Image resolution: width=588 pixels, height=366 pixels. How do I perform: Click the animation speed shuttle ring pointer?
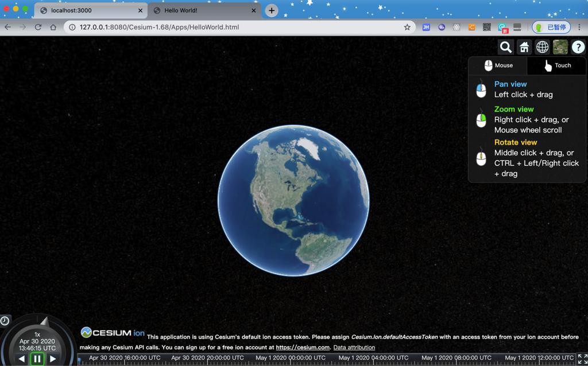tap(45, 321)
